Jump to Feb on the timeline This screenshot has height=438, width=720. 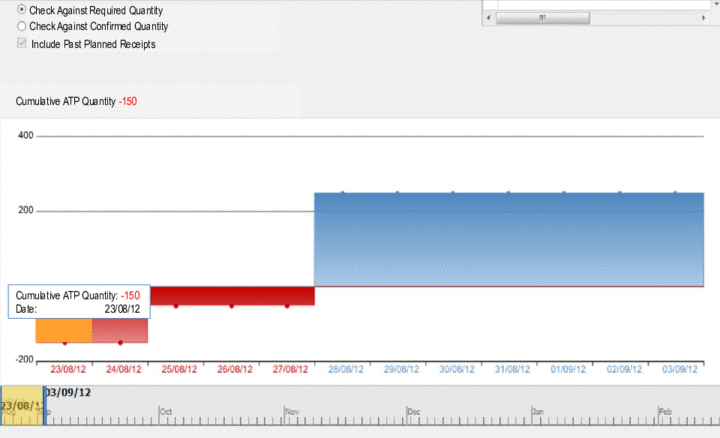click(x=665, y=411)
